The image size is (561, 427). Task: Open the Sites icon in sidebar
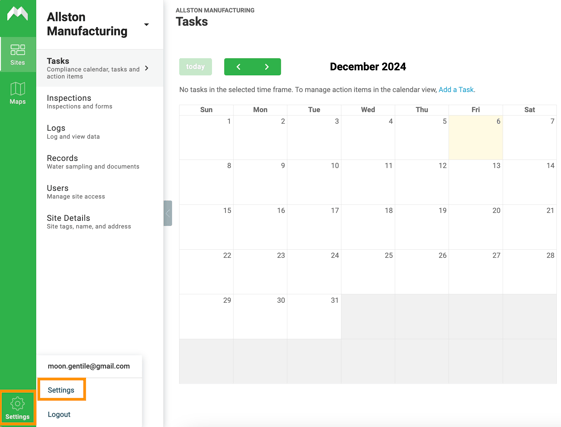(18, 54)
